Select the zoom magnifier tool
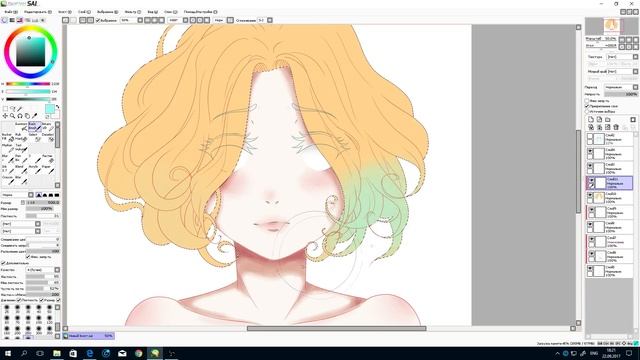The image size is (640, 360). pos(13,116)
